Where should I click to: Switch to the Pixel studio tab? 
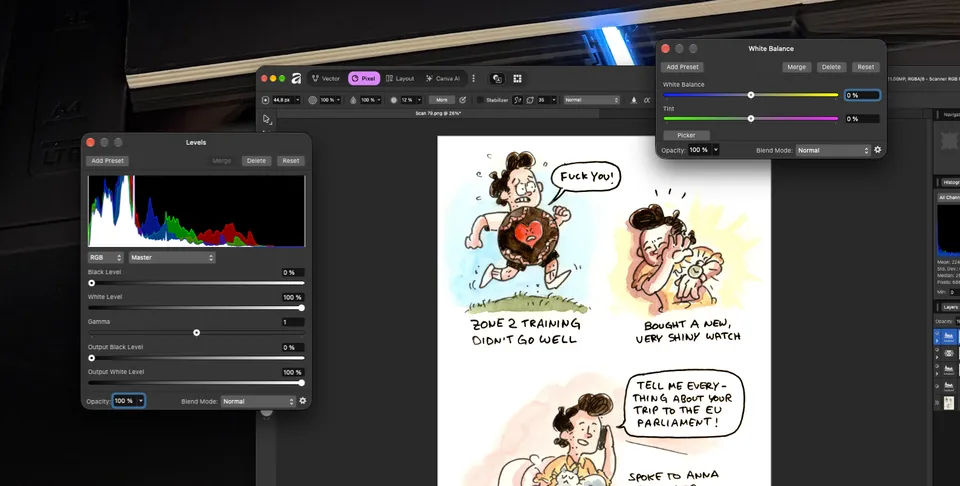(x=364, y=78)
